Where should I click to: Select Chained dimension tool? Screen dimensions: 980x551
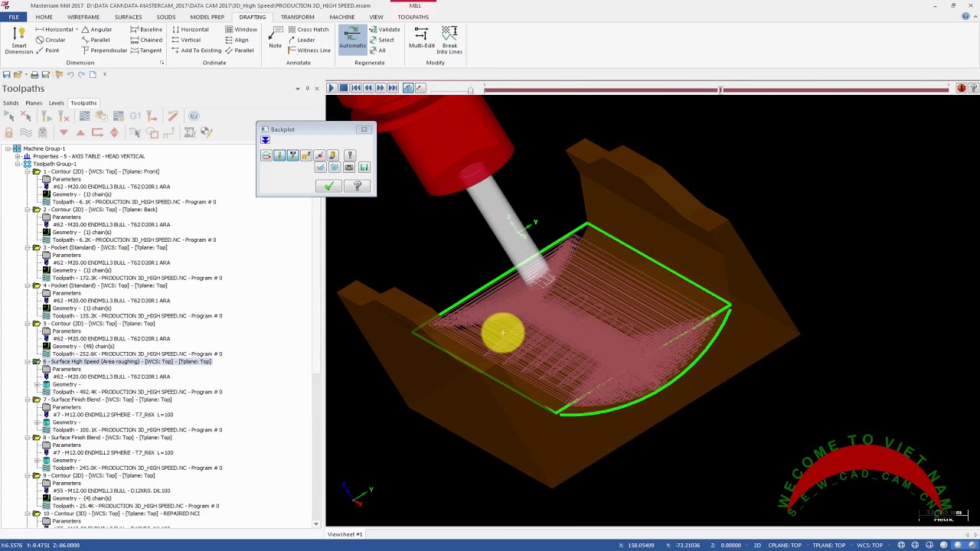click(146, 40)
